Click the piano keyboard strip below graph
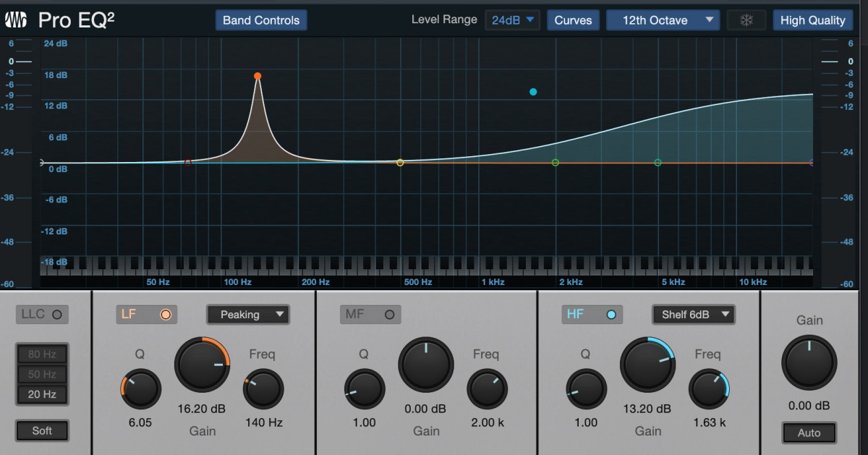This screenshot has width=868, height=455. pyautogui.click(x=427, y=265)
